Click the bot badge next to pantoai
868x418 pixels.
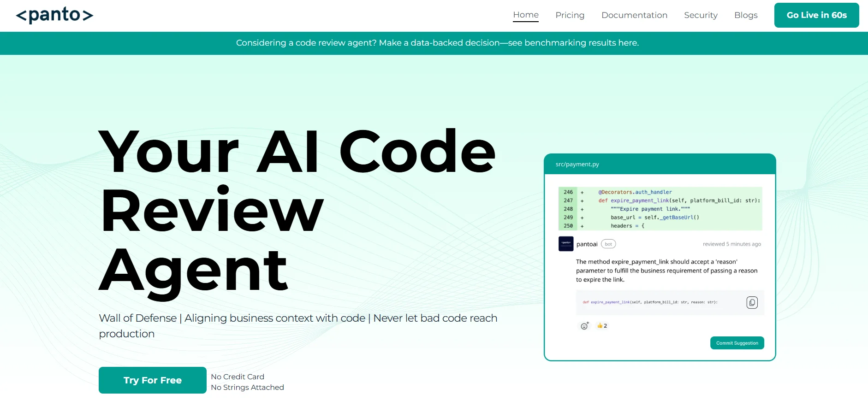pyautogui.click(x=608, y=244)
